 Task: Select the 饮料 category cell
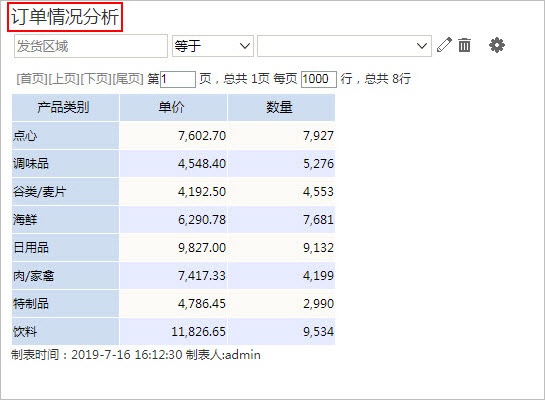pos(65,332)
